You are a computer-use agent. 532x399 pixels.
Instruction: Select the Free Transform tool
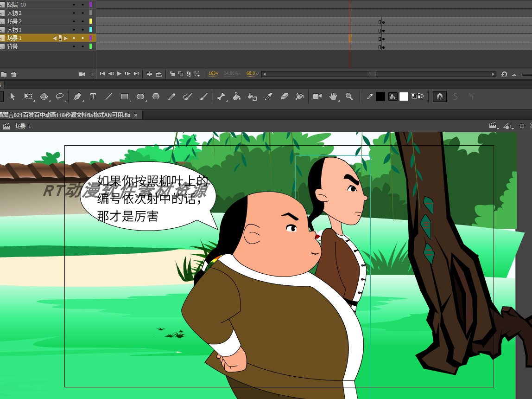29,97
